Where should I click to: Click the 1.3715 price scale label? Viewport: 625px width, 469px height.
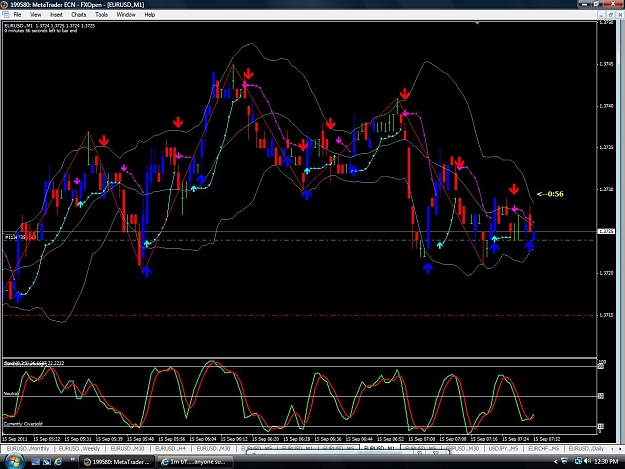coord(606,315)
